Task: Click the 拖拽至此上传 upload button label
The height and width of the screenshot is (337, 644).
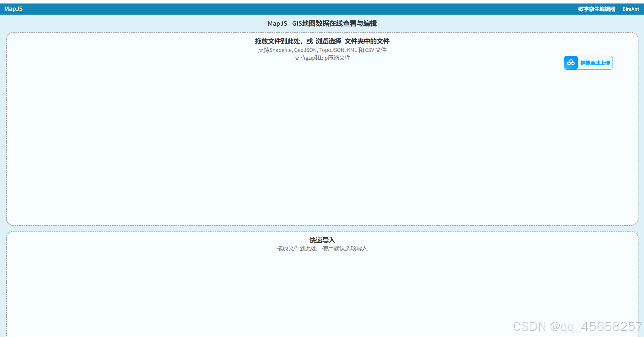Action: click(595, 63)
